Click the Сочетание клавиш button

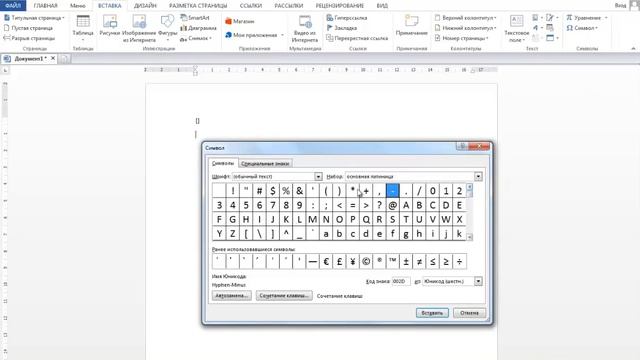pyautogui.click(x=284, y=296)
